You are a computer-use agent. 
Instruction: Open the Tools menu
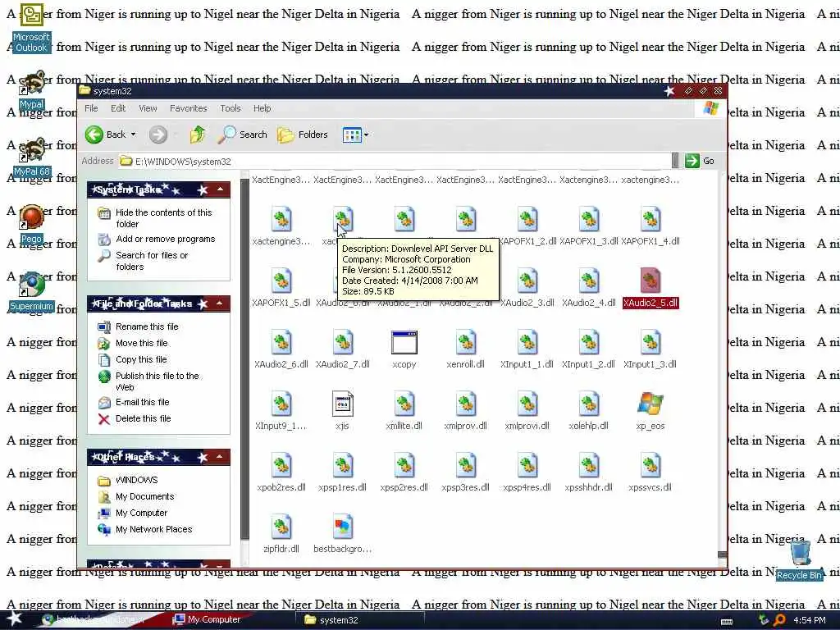tap(231, 108)
